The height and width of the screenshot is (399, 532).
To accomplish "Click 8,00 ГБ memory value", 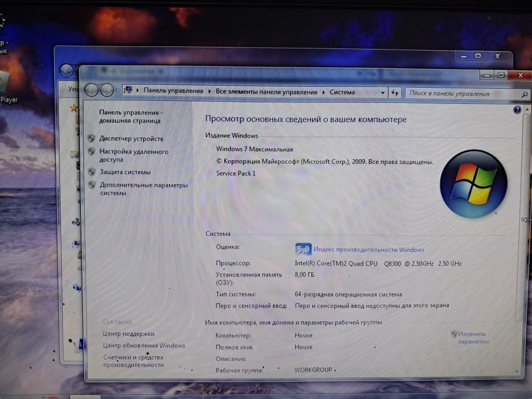I will (304, 275).
